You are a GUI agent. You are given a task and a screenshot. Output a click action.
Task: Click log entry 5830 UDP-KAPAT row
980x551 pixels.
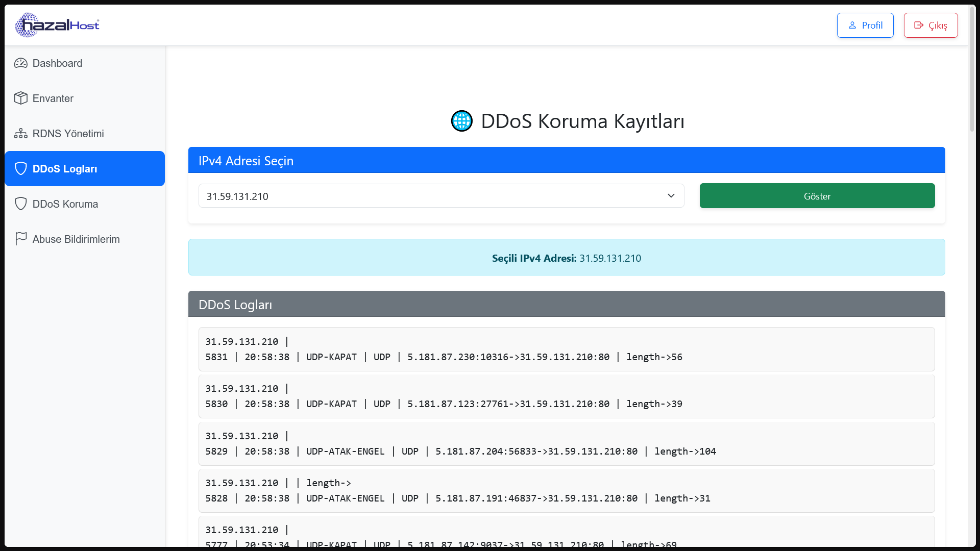pos(567,396)
